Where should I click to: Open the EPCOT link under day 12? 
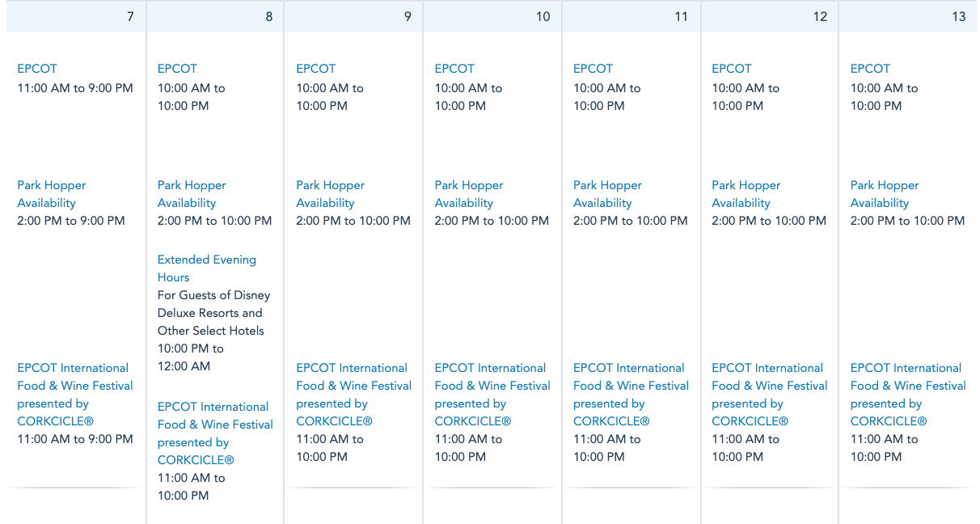[x=732, y=69]
